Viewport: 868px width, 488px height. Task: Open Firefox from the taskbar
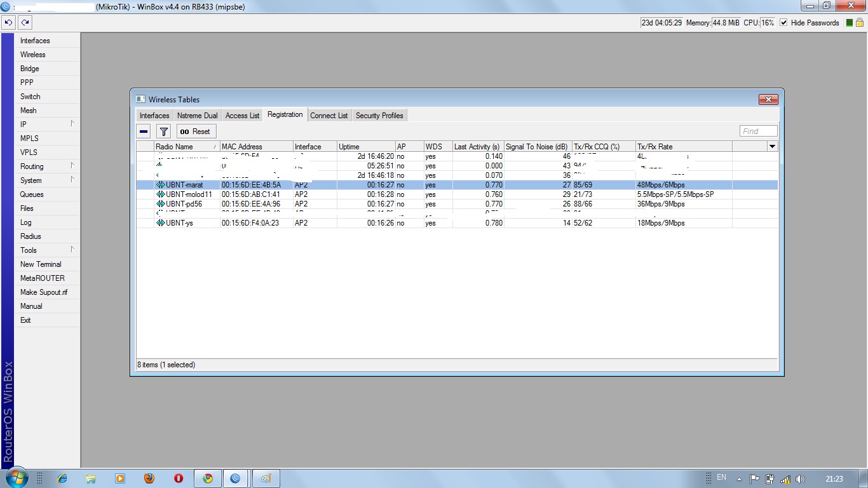149,478
